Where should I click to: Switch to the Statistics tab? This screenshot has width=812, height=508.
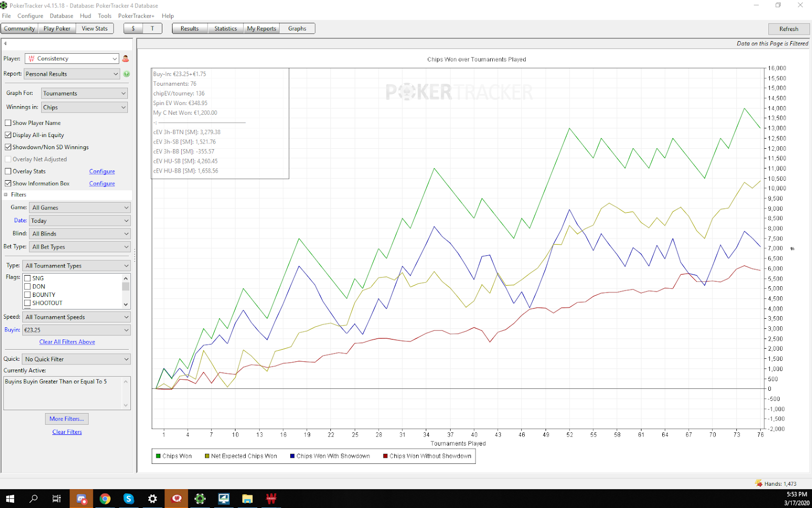[225, 29]
